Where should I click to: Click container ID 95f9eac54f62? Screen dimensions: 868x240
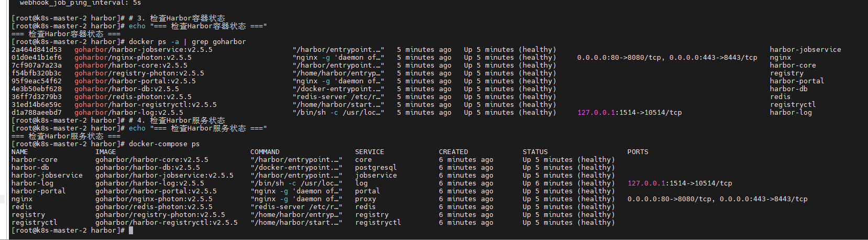pyautogui.click(x=36, y=81)
